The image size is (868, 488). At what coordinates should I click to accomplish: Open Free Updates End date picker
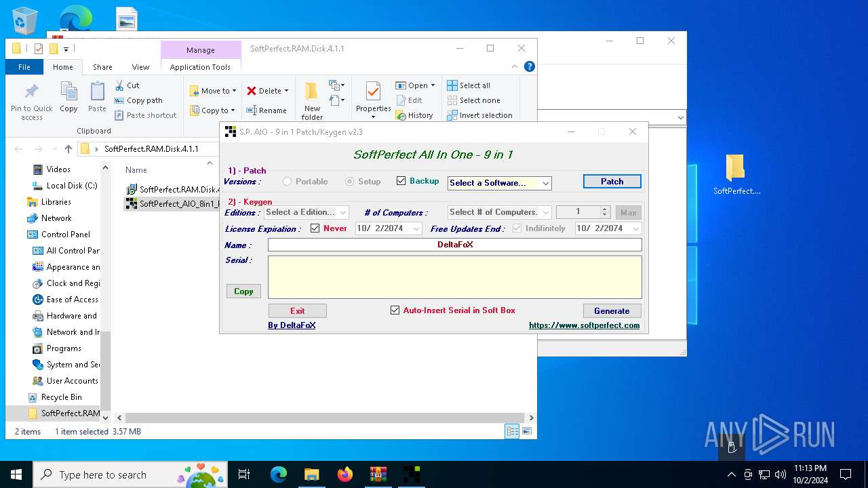(x=608, y=228)
